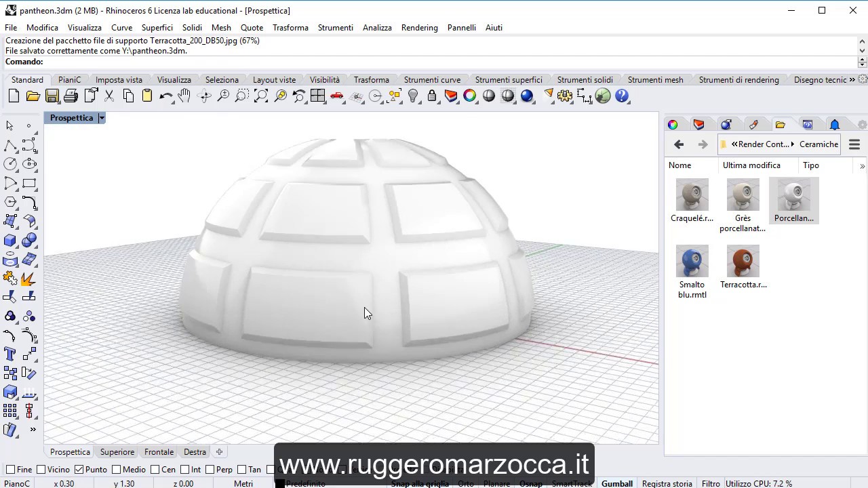Click Registra storia in the status bar
This screenshot has height=488, width=868.
click(667, 483)
